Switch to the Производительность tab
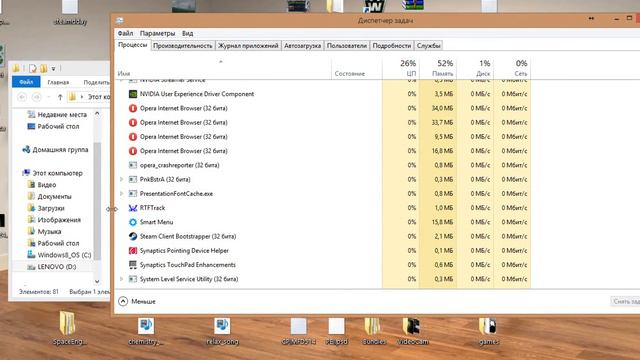Viewport: 640px width, 360px height. pos(183,46)
